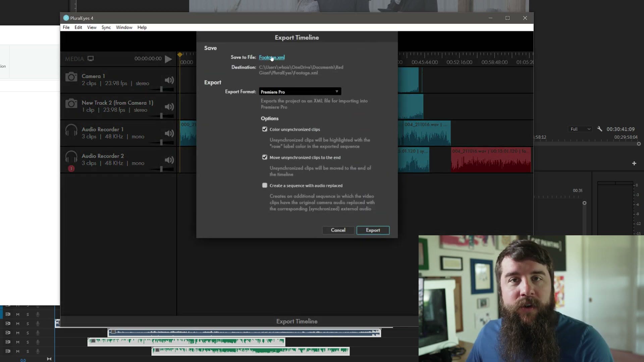Click the Audio Recorder 1 headphones icon
This screenshot has width=644, height=362.
tap(71, 130)
